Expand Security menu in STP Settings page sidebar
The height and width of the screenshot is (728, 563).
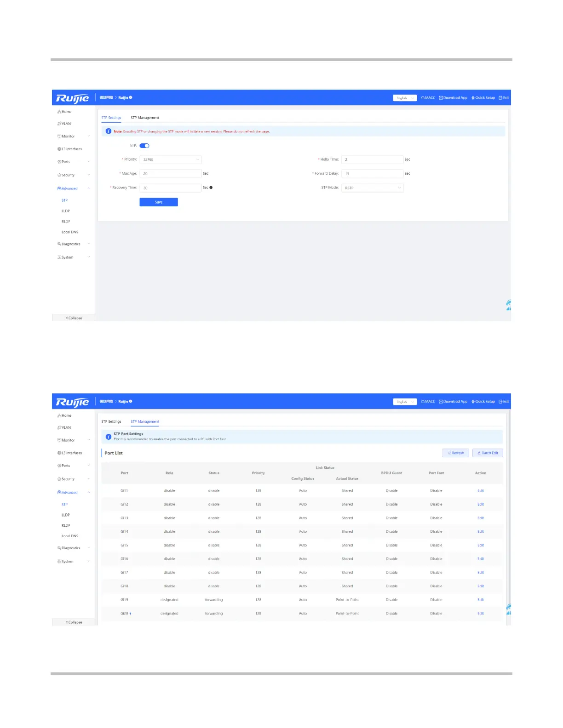click(73, 175)
